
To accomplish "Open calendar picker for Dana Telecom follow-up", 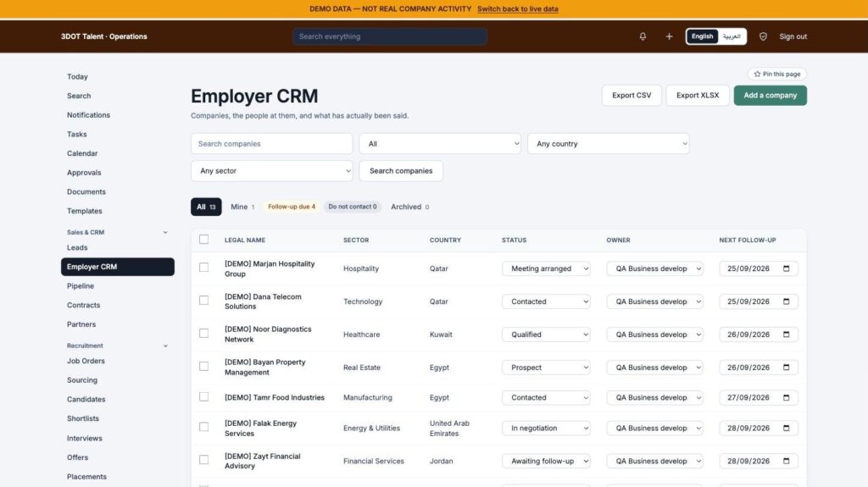I will point(786,302).
